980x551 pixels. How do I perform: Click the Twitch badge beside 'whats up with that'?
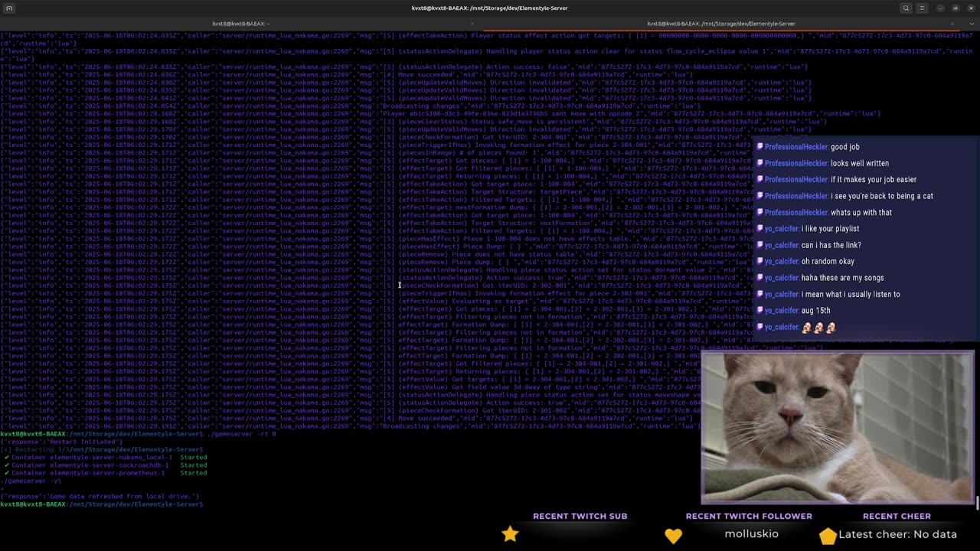tap(759, 213)
